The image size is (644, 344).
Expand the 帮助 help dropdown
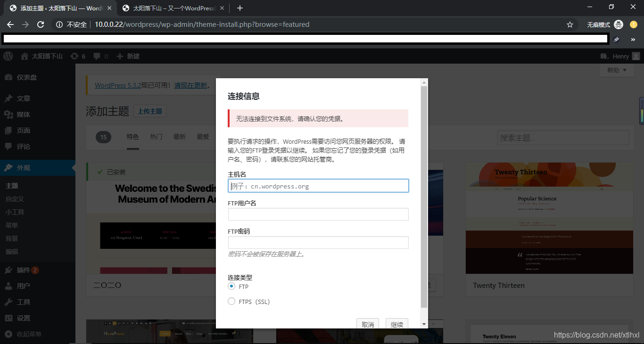pyautogui.click(x=617, y=70)
